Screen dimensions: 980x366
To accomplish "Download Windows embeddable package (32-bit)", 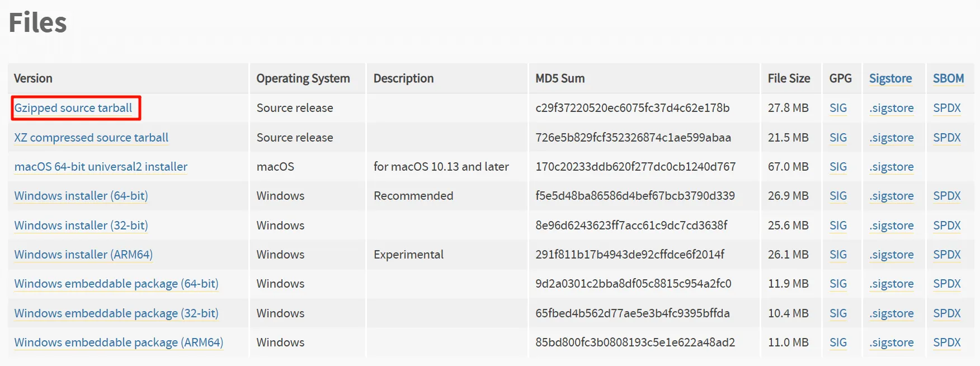I will (x=116, y=313).
